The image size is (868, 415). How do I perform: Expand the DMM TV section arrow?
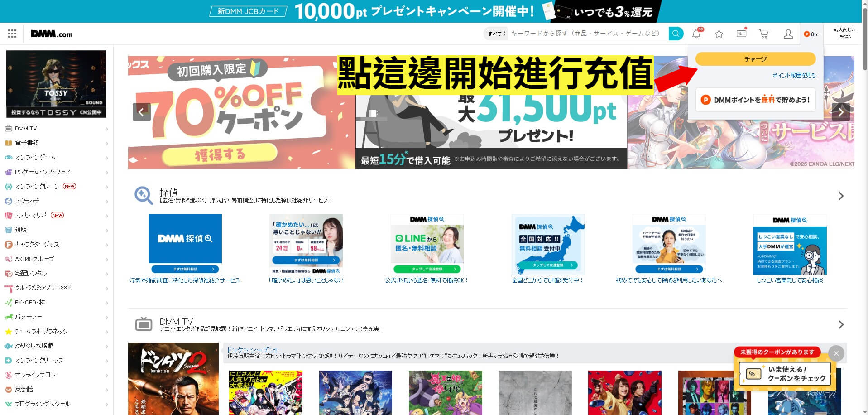coord(841,325)
